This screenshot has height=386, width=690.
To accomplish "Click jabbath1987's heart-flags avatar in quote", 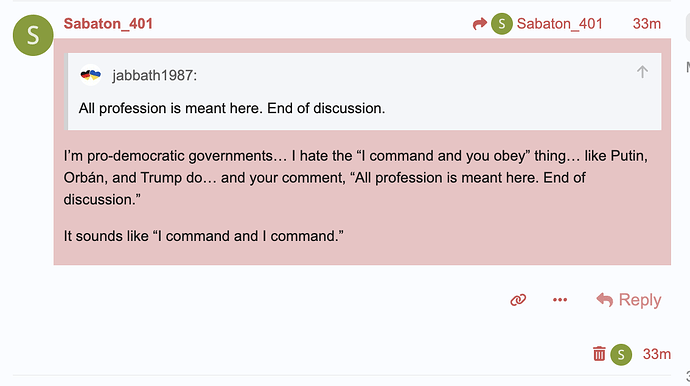I will (91, 75).
